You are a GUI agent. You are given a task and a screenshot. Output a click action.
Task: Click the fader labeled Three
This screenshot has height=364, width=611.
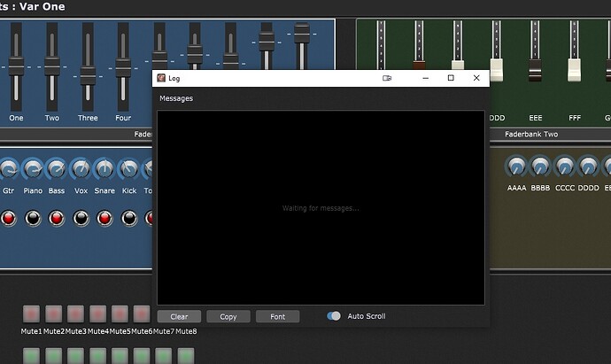pyautogui.click(x=88, y=76)
